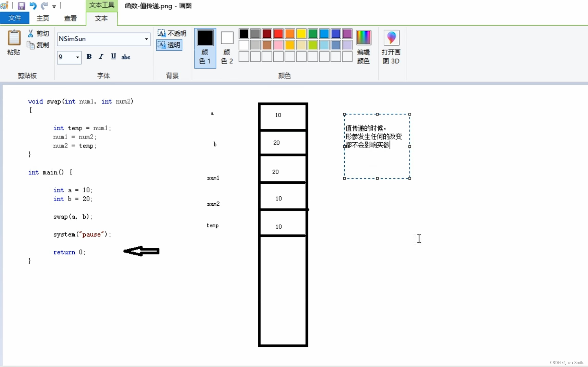Click the Cut scissors icon
The width and height of the screenshot is (588, 367).
(x=31, y=33)
